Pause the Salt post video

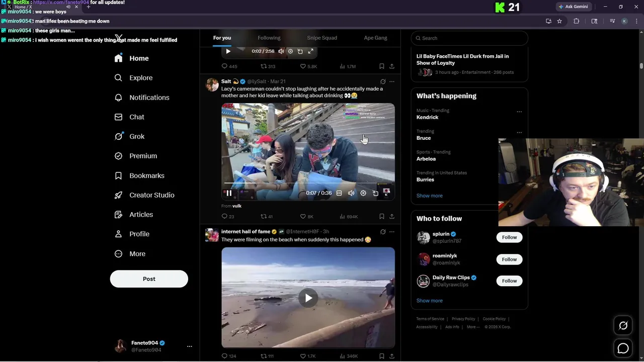pyautogui.click(x=228, y=193)
